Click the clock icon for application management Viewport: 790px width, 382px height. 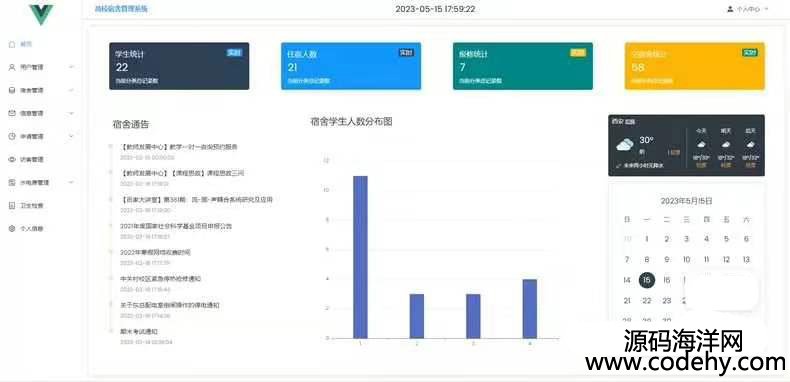coord(12,136)
